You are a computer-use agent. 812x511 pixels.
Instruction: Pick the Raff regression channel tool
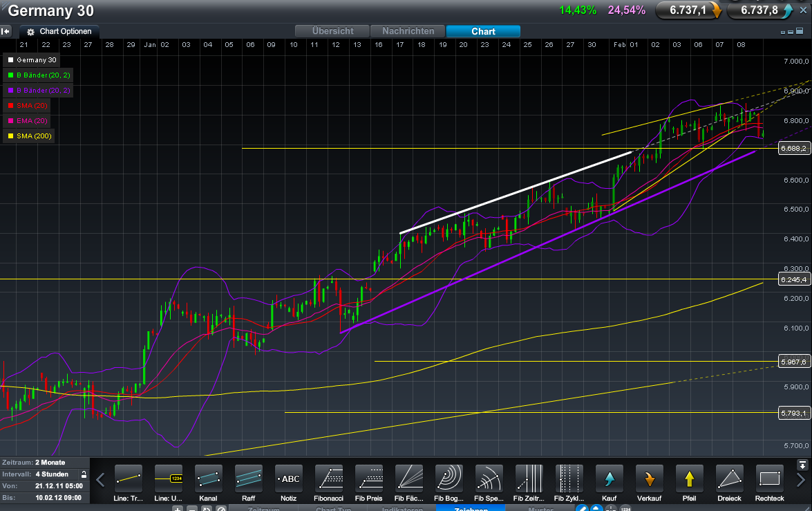(249, 479)
